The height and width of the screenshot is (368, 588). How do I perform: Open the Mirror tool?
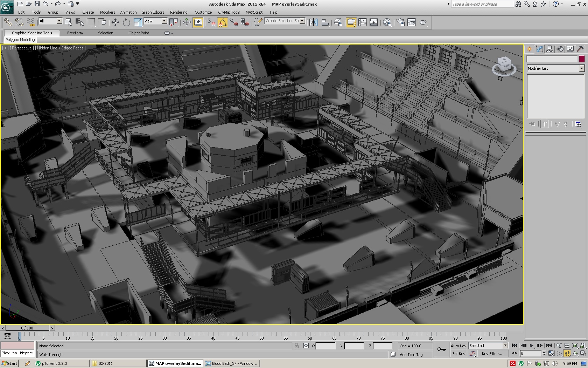(x=313, y=22)
